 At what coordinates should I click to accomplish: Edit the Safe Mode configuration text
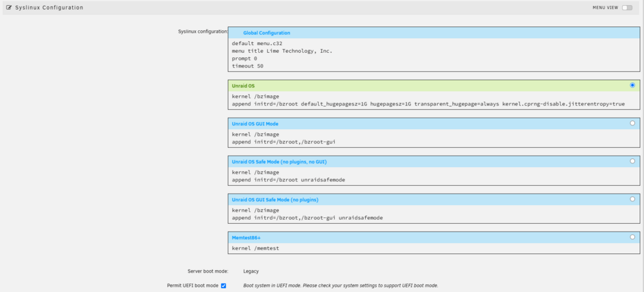433,176
